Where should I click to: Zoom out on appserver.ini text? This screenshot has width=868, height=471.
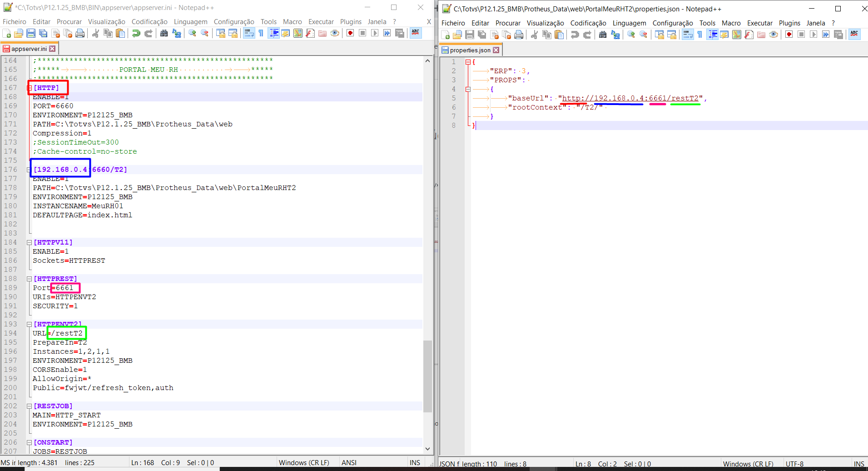pos(205,33)
